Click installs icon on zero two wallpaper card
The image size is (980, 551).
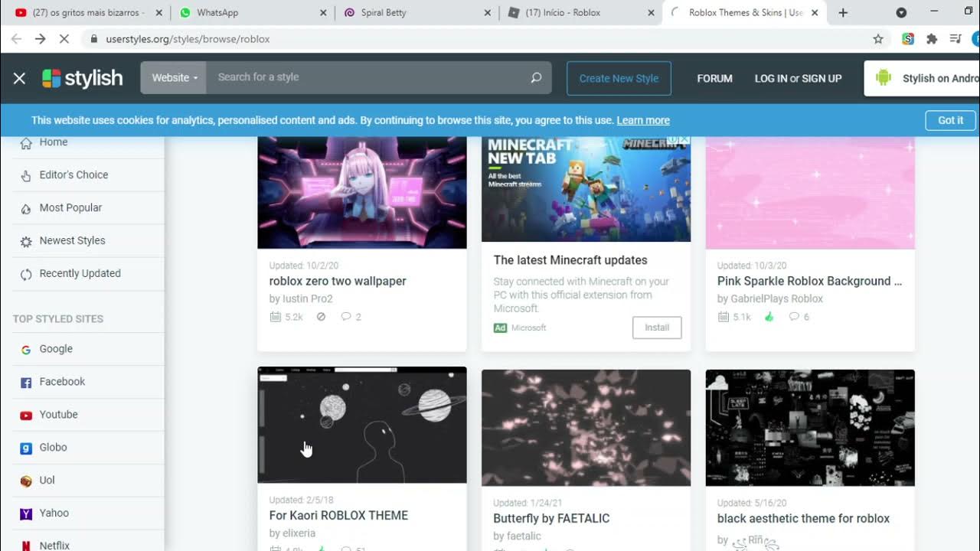(x=276, y=317)
